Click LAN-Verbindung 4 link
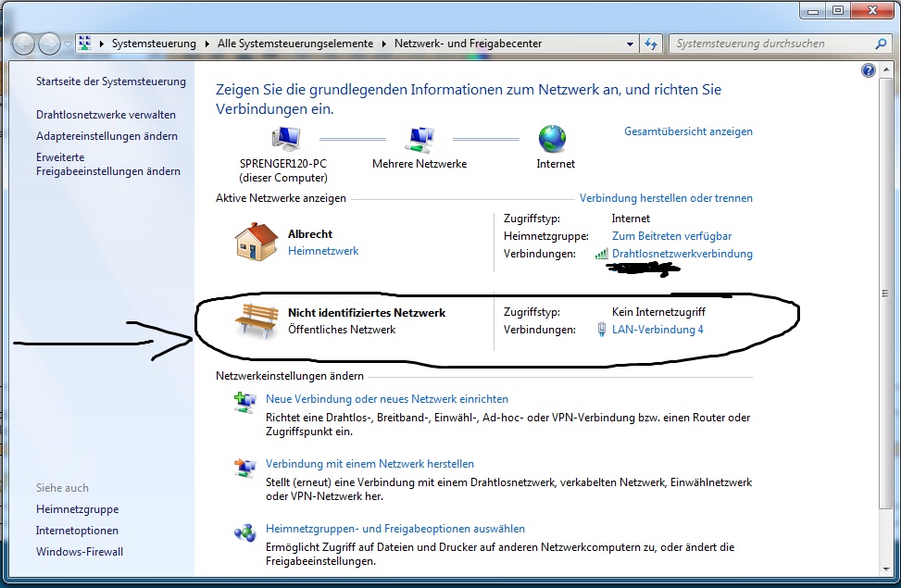The height and width of the screenshot is (588, 901). pyautogui.click(x=657, y=330)
